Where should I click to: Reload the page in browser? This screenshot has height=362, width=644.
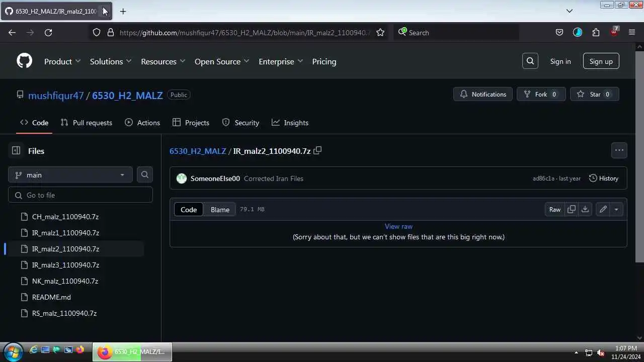[x=48, y=32]
